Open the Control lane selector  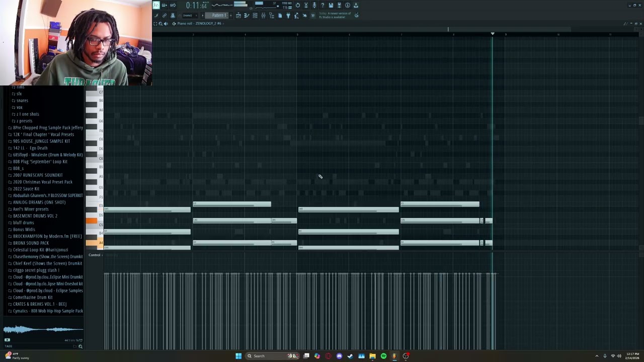[95, 255]
